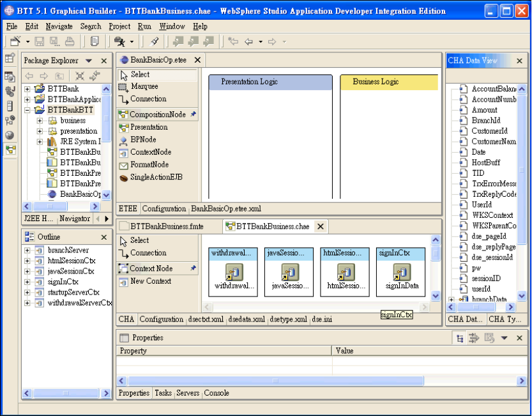The image size is (532, 416).
Task: Open the dsectxt.xml tab
Action: pos(206,320)
